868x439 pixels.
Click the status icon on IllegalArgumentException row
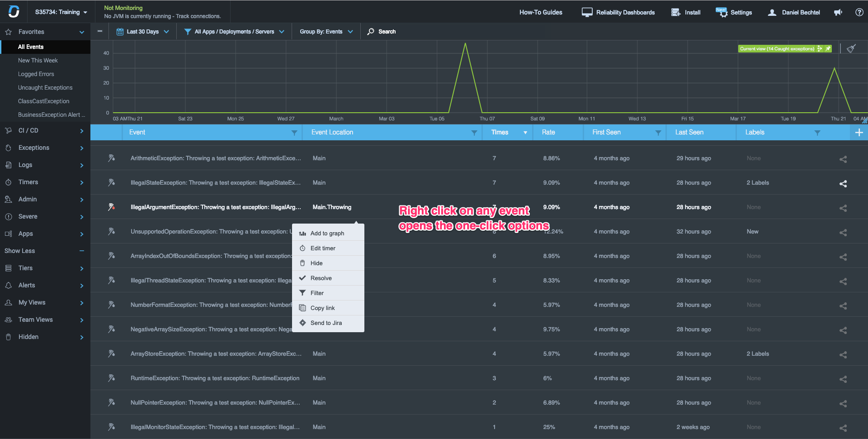click(111, 207)
